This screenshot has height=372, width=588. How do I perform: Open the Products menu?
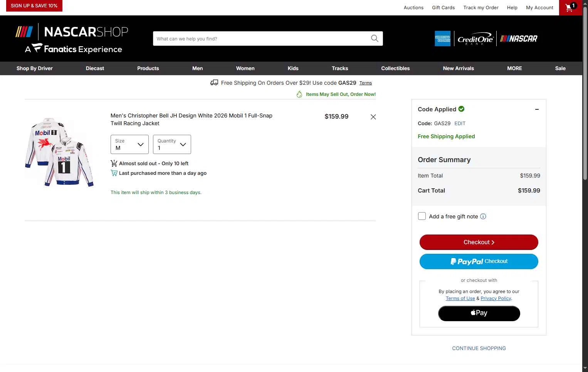pyautogui.click(x=148, y=69)
